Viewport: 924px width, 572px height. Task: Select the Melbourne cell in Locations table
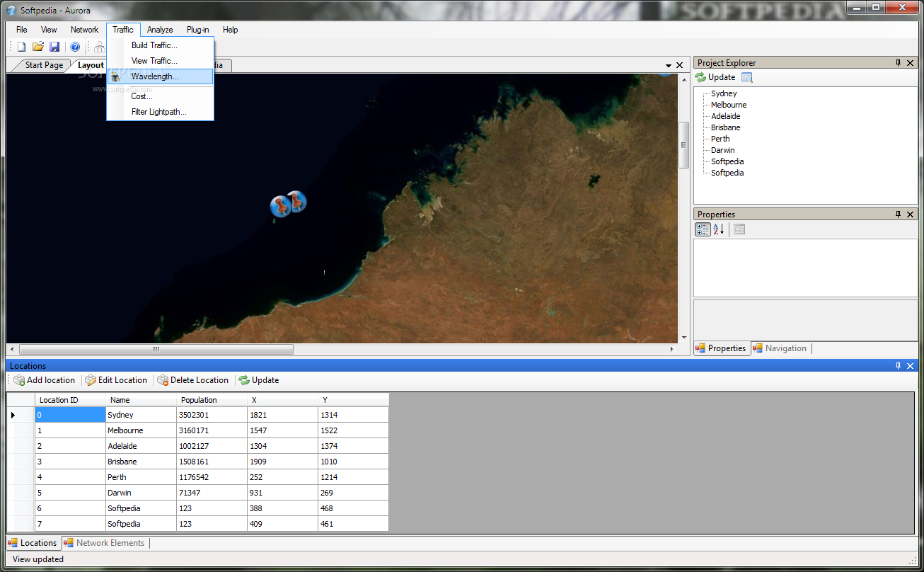141,430
